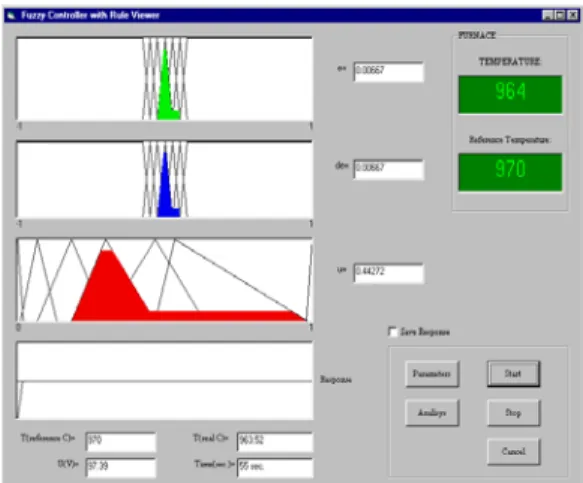
Task: Click the red output membership plot
Action: tap(164, 280)
